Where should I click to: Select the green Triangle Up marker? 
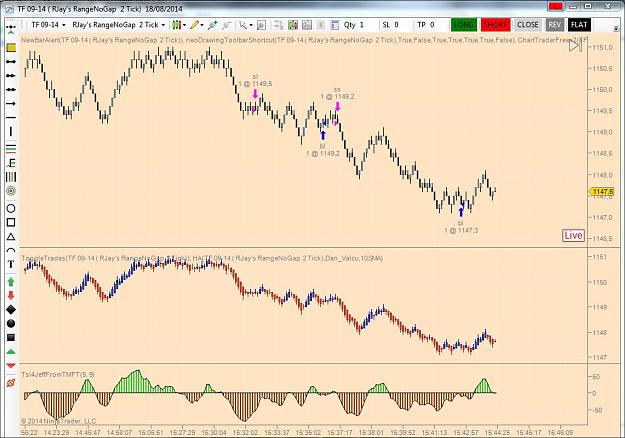coord(11,352)
